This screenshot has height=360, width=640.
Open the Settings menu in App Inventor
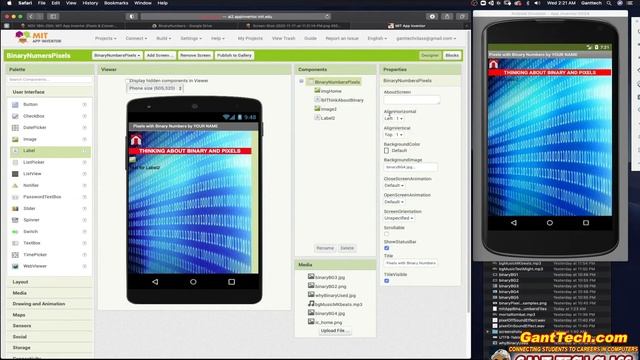click(x=191, y=38)
